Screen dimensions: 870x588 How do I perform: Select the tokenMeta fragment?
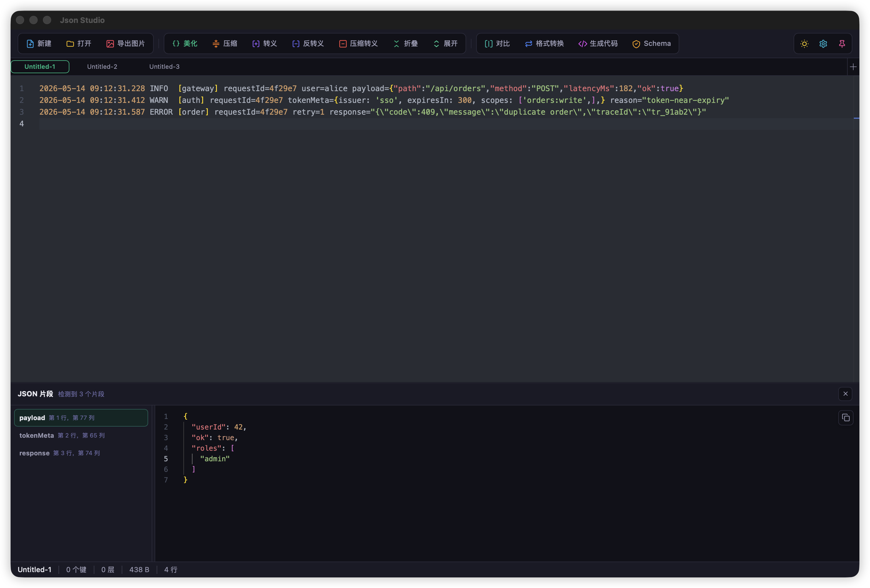[x=81, y=435]
